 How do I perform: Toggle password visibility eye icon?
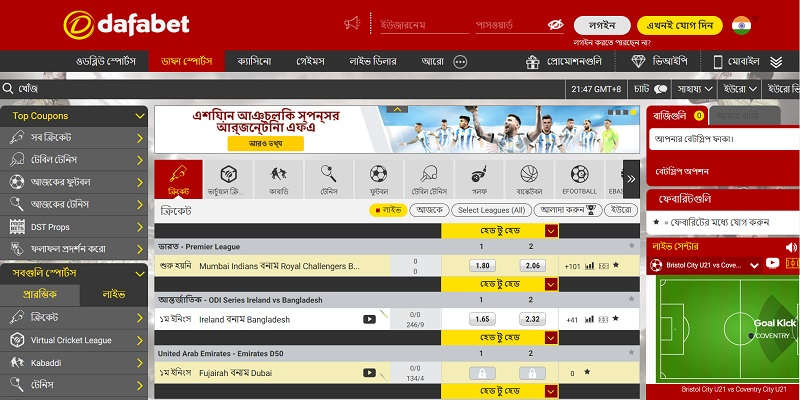(x=556, y=25)
